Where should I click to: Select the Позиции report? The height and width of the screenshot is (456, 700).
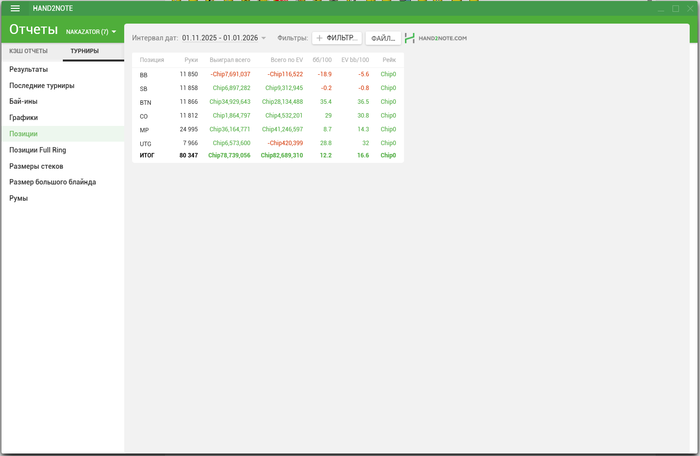tap(62, 134)
